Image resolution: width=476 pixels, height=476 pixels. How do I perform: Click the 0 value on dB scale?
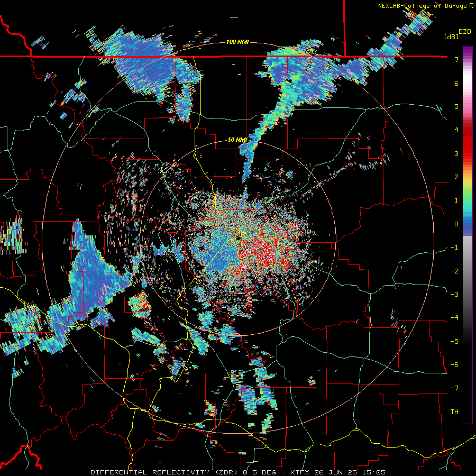point(456,224)
